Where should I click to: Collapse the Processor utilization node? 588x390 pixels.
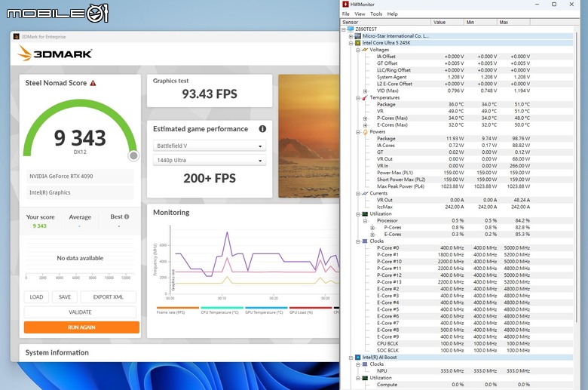point(365,221)
